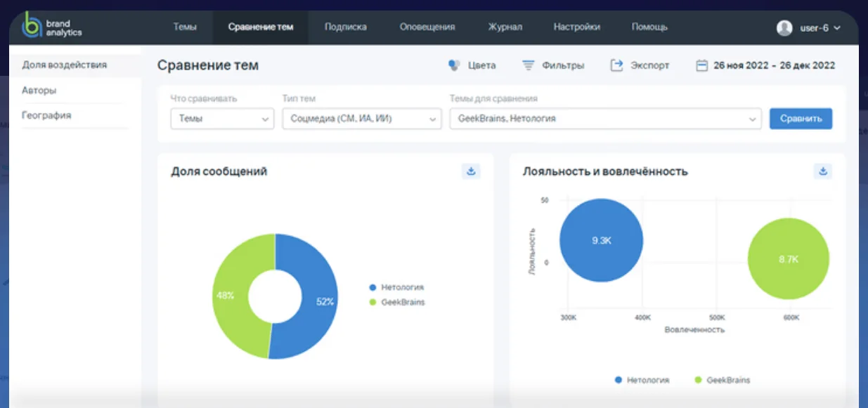Open the Тип тем dropdown
Image resolution: width=868 pixels, height=408 pixels.
(361, 119)
